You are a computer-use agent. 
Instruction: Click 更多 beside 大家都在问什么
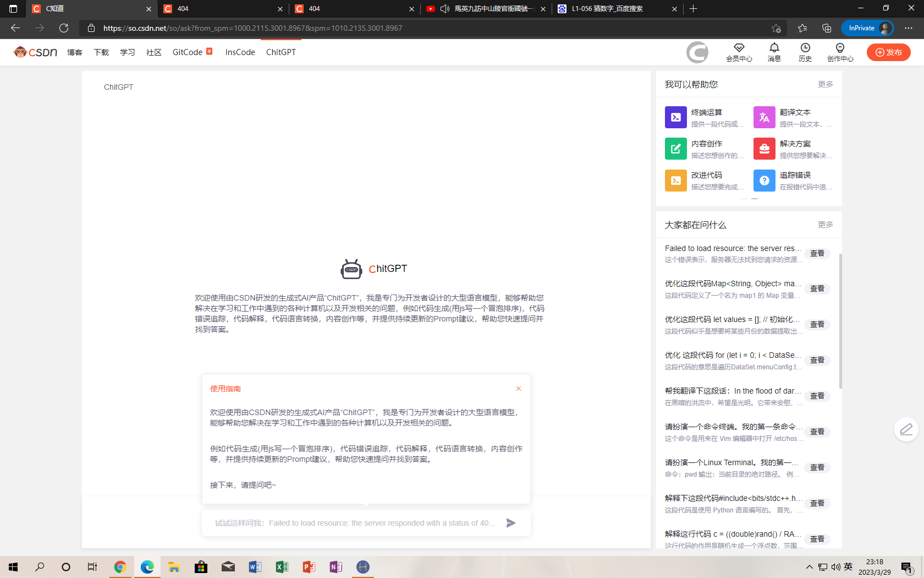coord(825,225)
